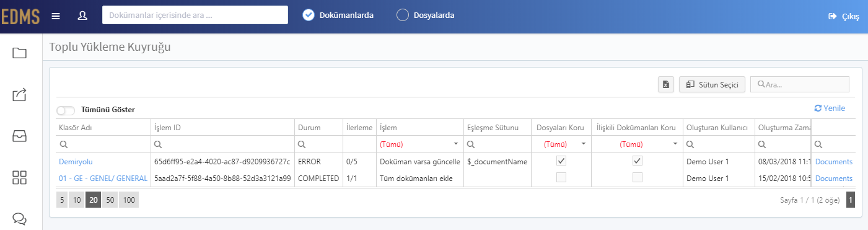Open the share/export icon in sidebar
The image size is (868, 230).
20,95
